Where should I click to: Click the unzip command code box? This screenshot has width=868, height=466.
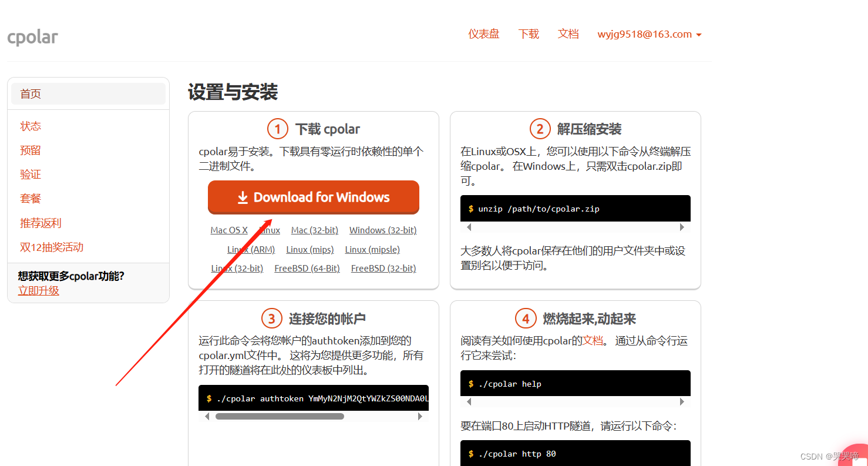coord(576,209)
